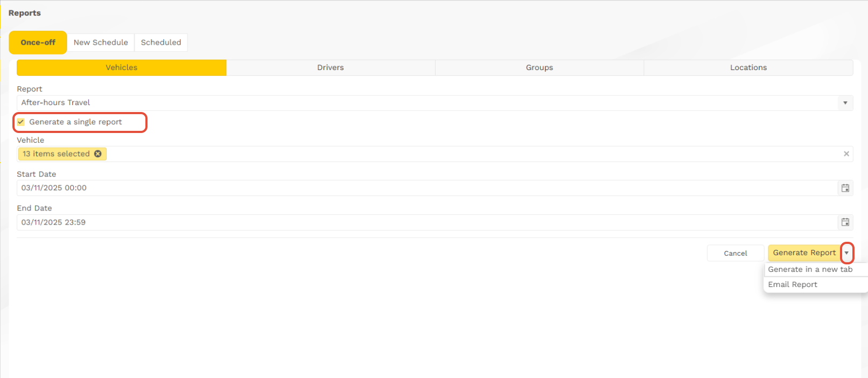
Task: Select the Locations report category tab
Action: (748, 67)
